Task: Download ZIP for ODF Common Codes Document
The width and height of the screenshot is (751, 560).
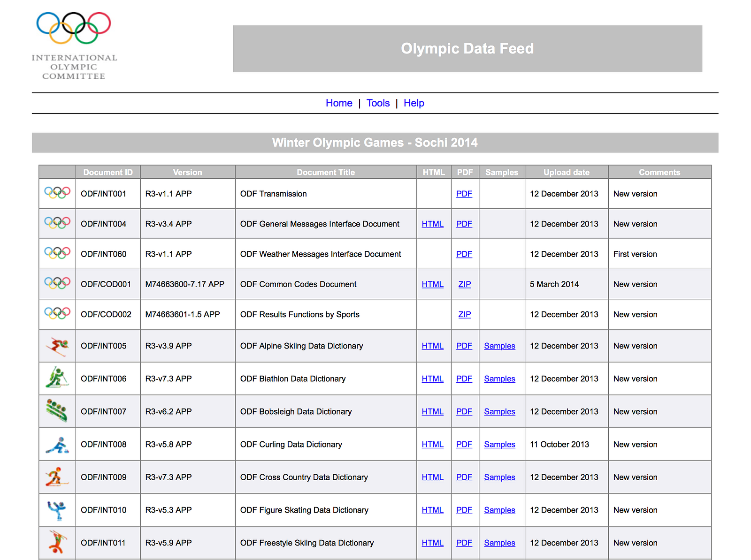Action: point(465,284)
